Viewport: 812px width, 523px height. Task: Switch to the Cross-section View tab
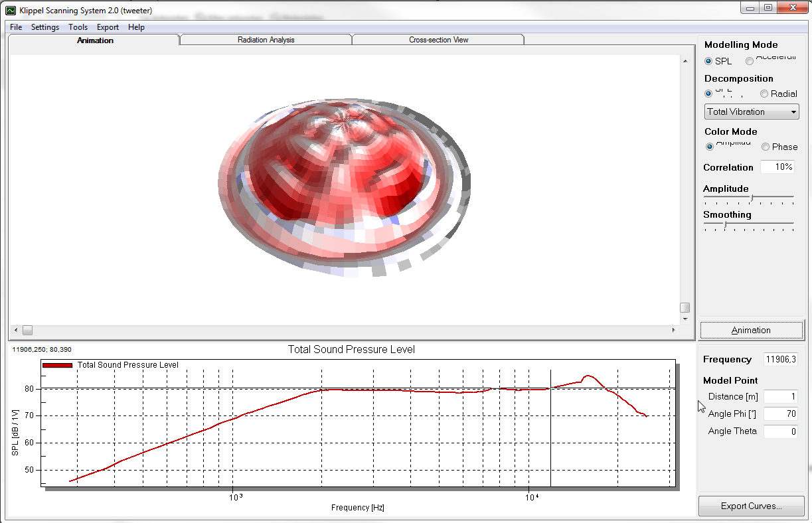(438, 40)
